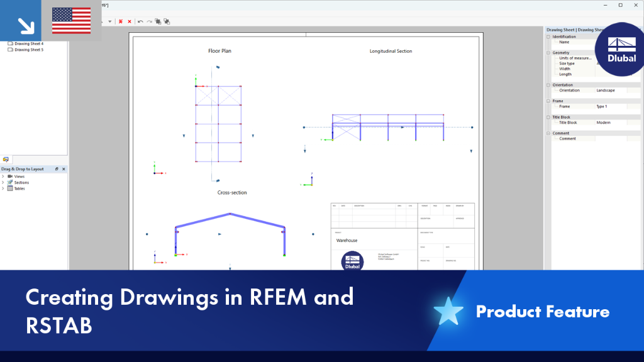Select the 'Floor Plan' title on sheet
The height and width of the screenshot is (362, 644).
[x=219, y=51]
